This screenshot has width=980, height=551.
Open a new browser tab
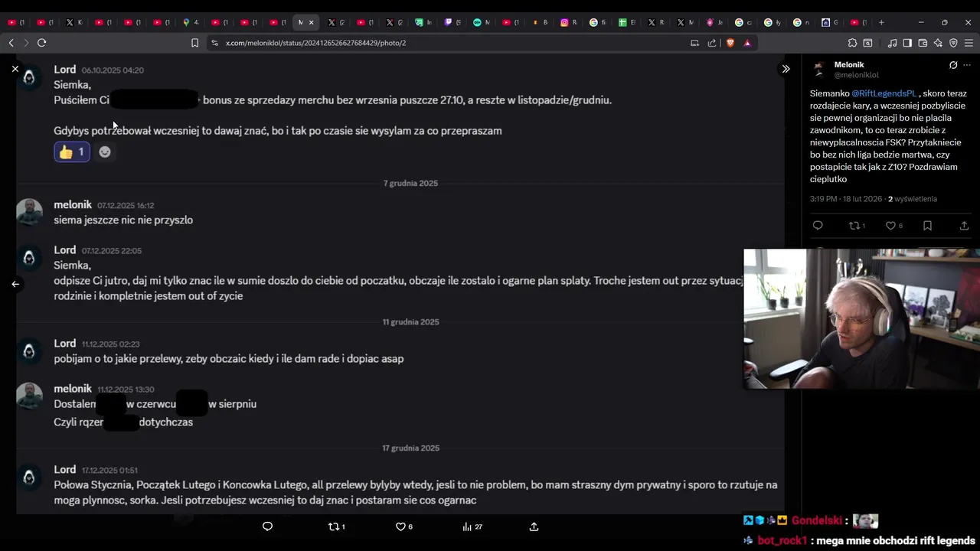click(x=881, y=22)
